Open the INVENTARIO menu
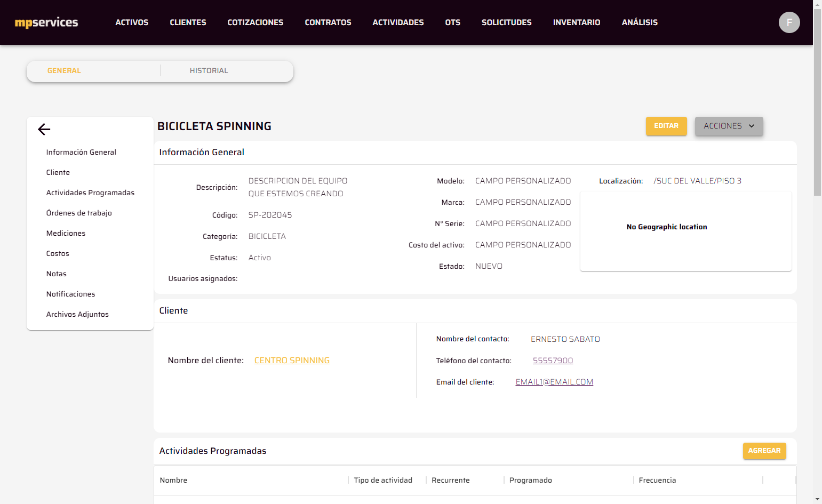This screenshot has width=822, height=504. coord(577,22)
